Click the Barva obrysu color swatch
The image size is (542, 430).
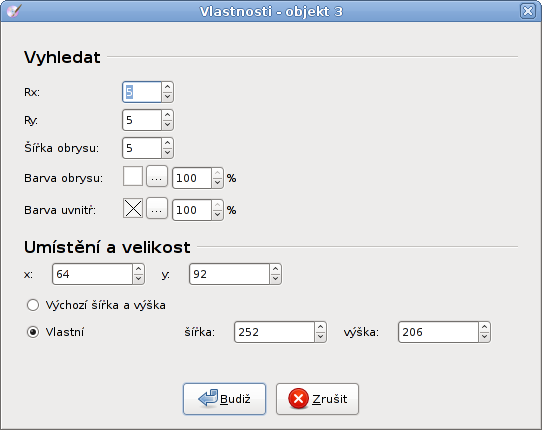click(x=133, y=176)
